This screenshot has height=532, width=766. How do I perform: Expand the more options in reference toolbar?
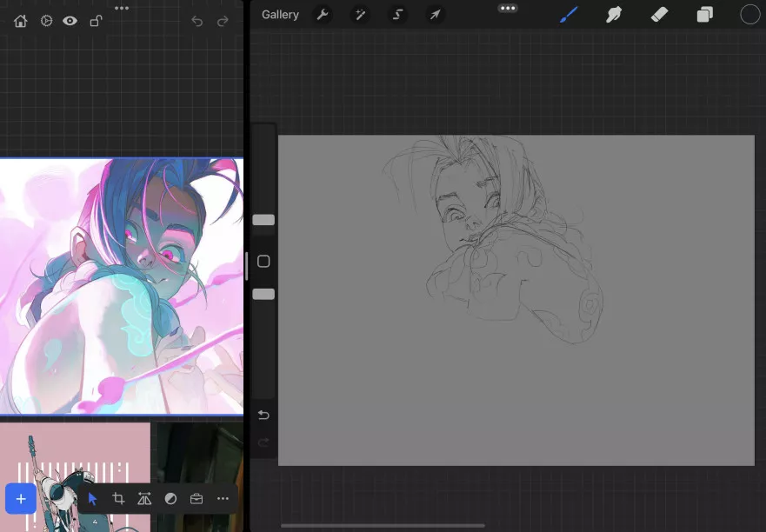223,499
